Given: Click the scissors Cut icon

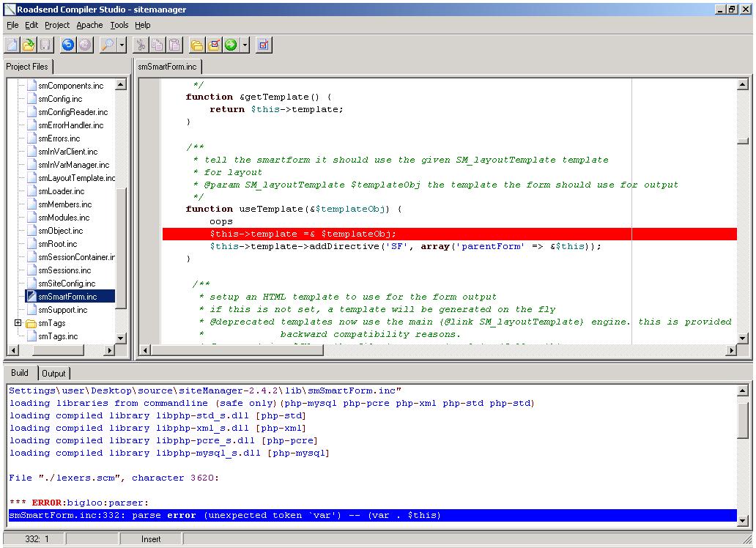Looking at the screenshot, I should 141,45.
